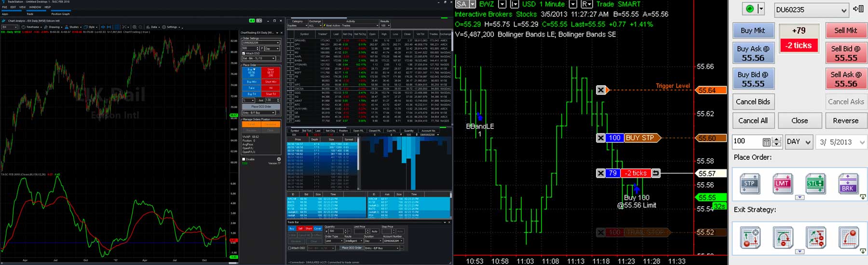
Task: Toggle Attach OSO checkbox in Trade Bar
Action: [x=289, y=248]
